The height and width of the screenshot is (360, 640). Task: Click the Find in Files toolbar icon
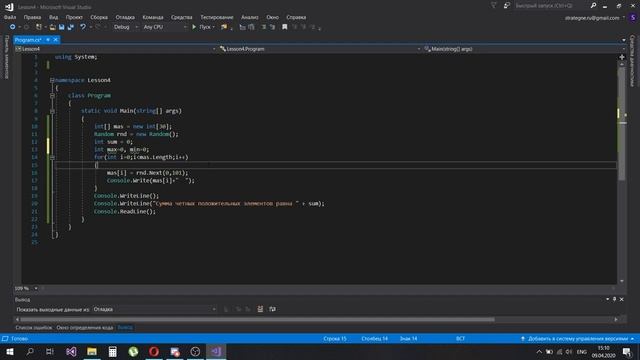tap(224, 27)
